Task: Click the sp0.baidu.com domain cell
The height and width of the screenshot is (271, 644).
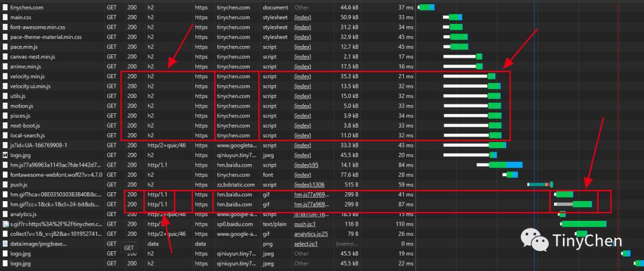Action: (234, 224)
